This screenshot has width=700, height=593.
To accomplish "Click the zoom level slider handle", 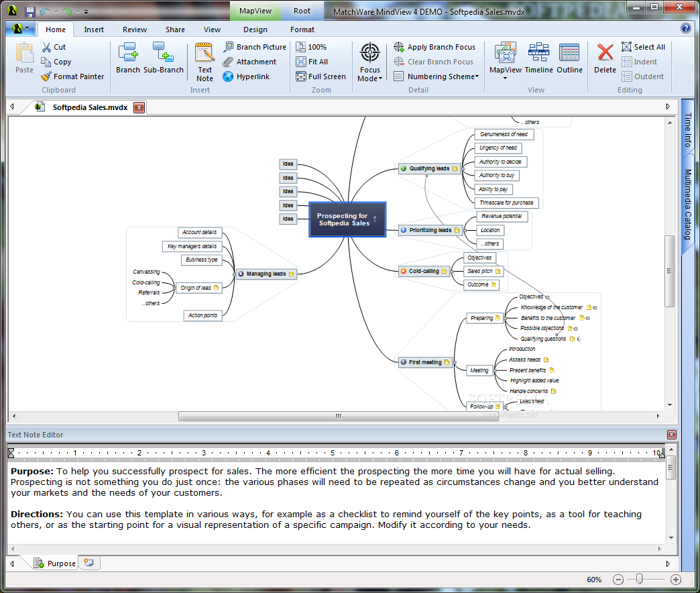I will click(639, 580).
